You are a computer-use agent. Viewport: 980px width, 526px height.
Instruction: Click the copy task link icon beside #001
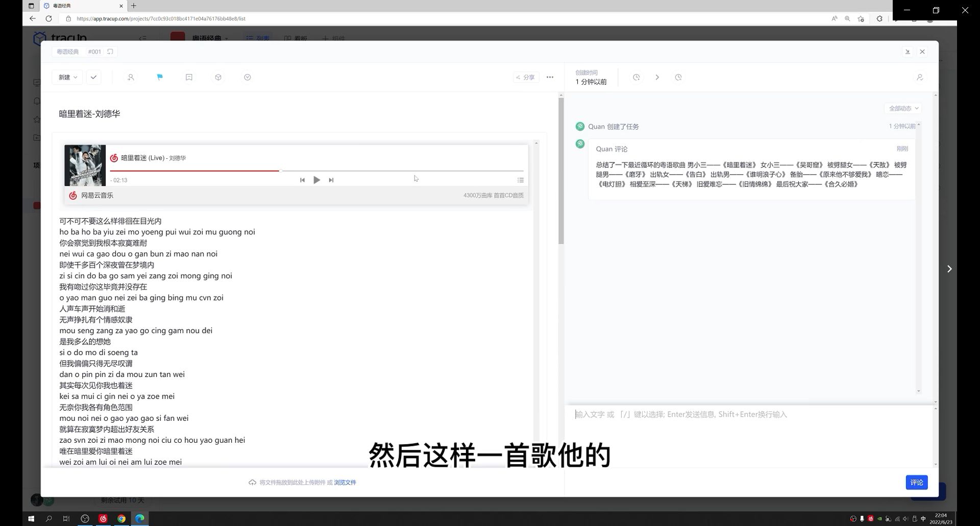point(109,52)
